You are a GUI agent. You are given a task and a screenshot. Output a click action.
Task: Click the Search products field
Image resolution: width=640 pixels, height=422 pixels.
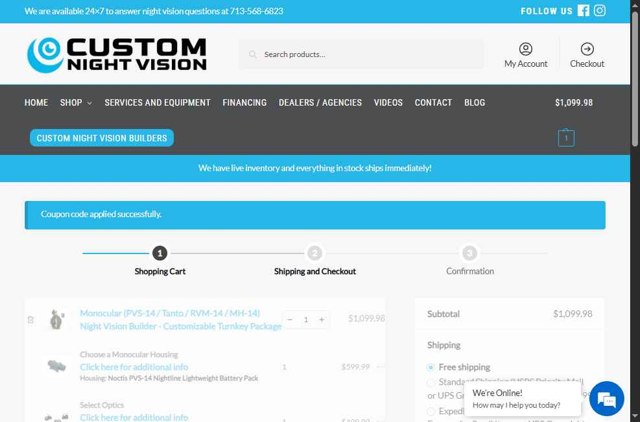[x=361, y=54]
